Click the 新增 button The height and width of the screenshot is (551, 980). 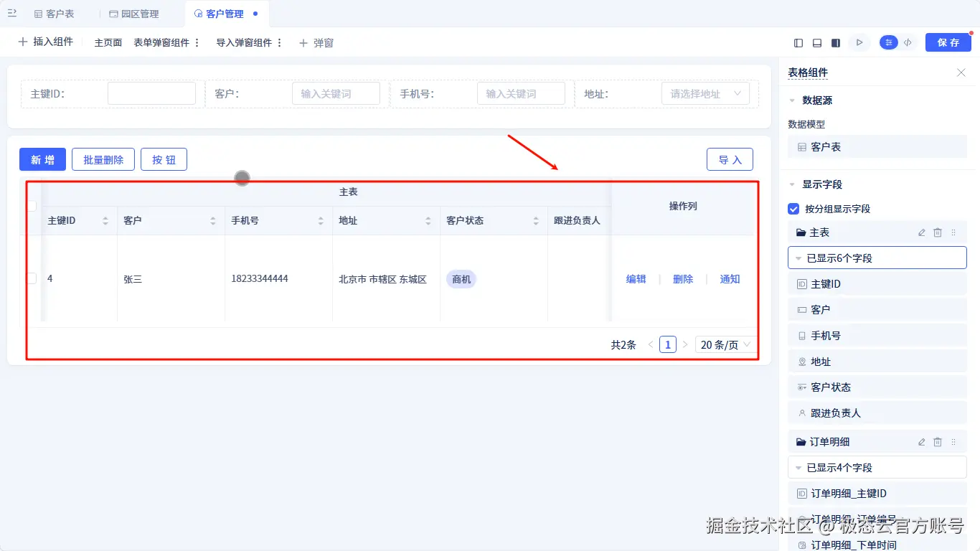click(x=42, y=159)
